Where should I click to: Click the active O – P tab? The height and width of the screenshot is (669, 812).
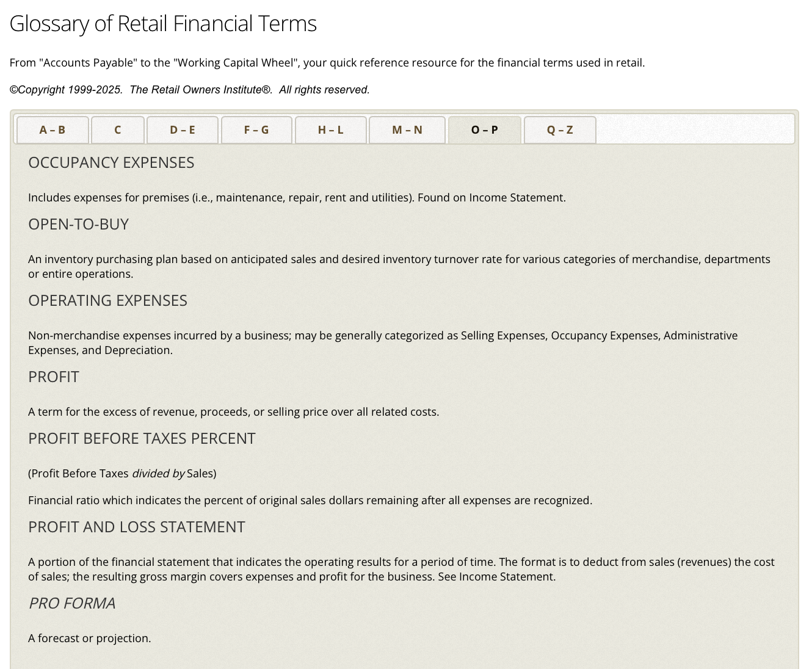click(485, 130)
